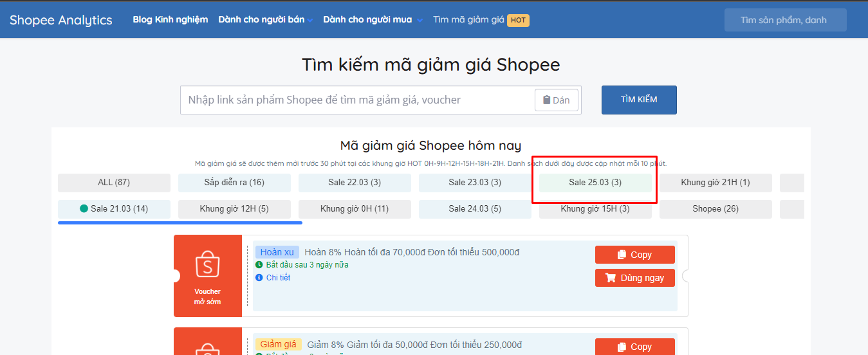Click the HOT badge in navigation

coord(518,20)
